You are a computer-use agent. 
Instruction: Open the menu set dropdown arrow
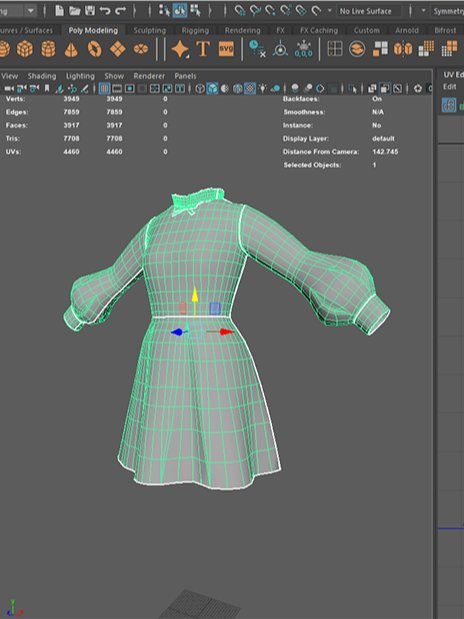tap(30, 11)
